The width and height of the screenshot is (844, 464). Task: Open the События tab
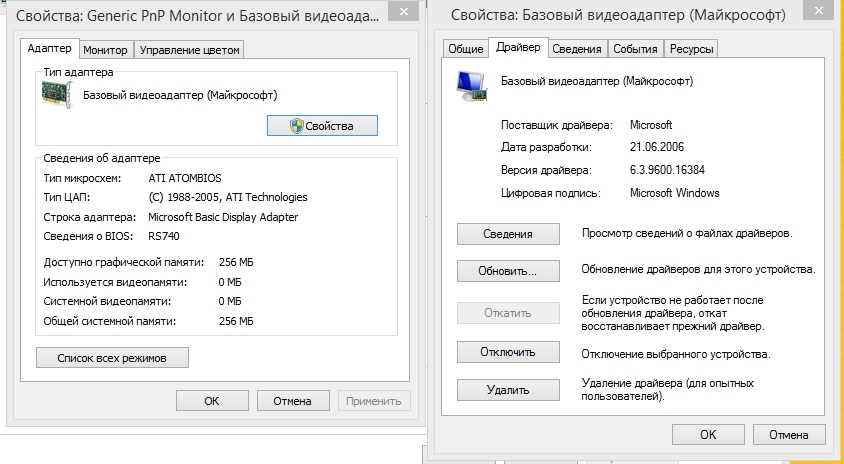coord(635,49)
